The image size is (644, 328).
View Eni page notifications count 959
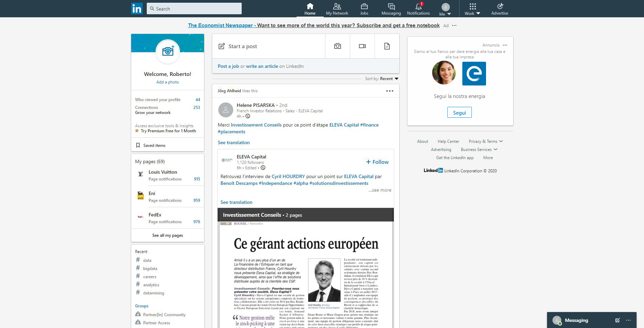(197, 200)
